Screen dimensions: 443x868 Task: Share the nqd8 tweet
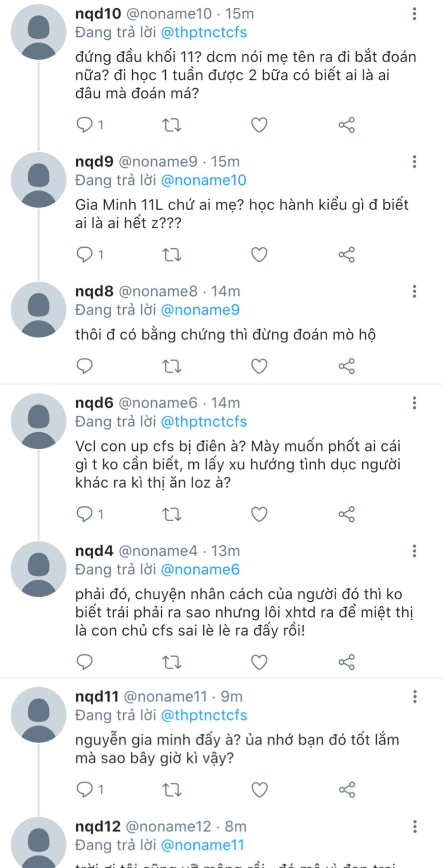pyautogui.click(x=346, y=366)
